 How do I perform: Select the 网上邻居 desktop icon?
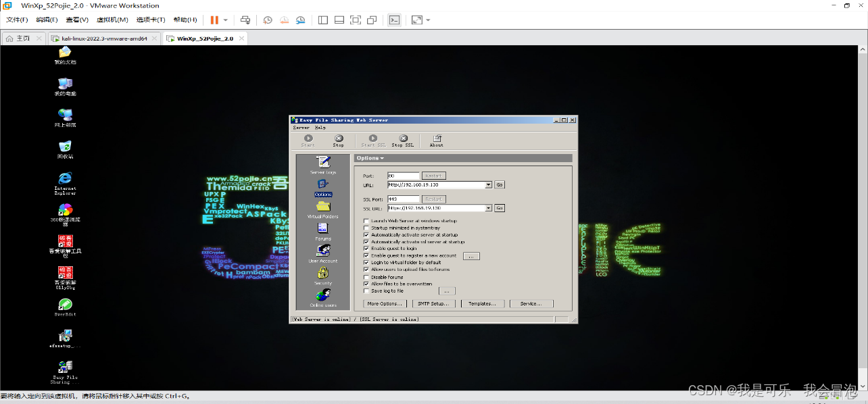pos(65,118)
